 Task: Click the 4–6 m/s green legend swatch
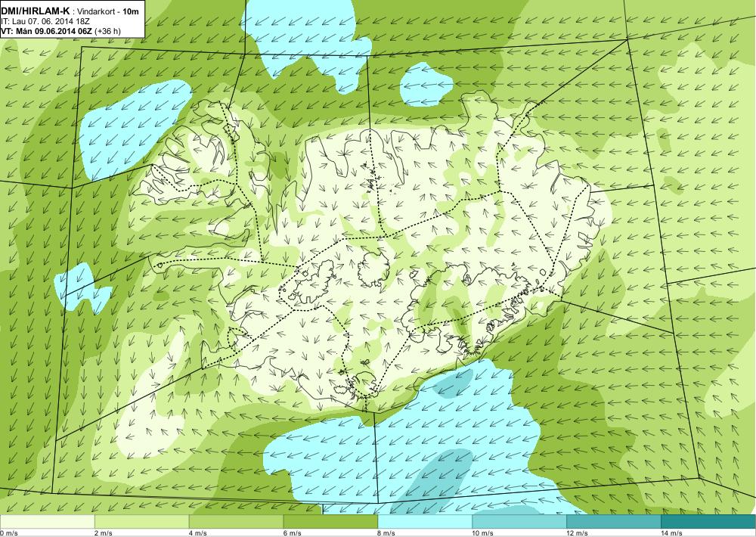coord(236,522)
